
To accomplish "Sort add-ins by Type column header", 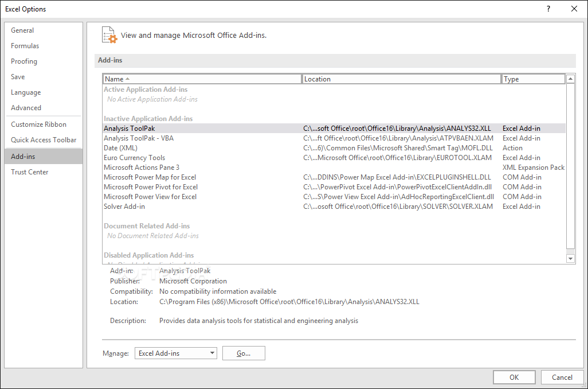I will tap(533, 79).
